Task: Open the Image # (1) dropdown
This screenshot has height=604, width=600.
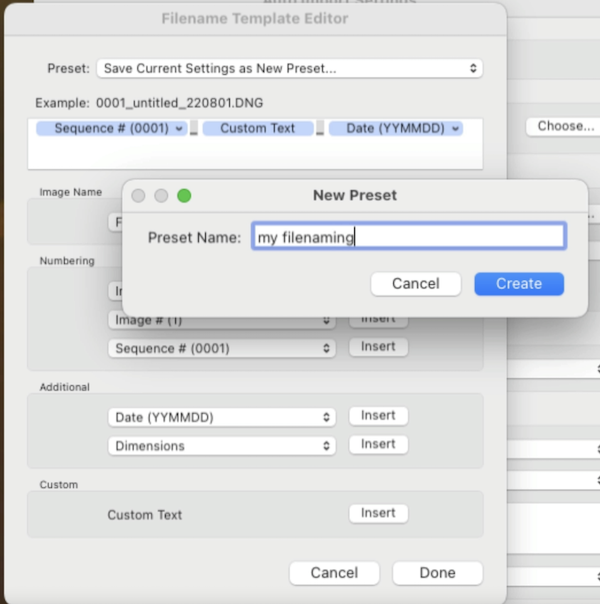Action: tap(221, 320)
